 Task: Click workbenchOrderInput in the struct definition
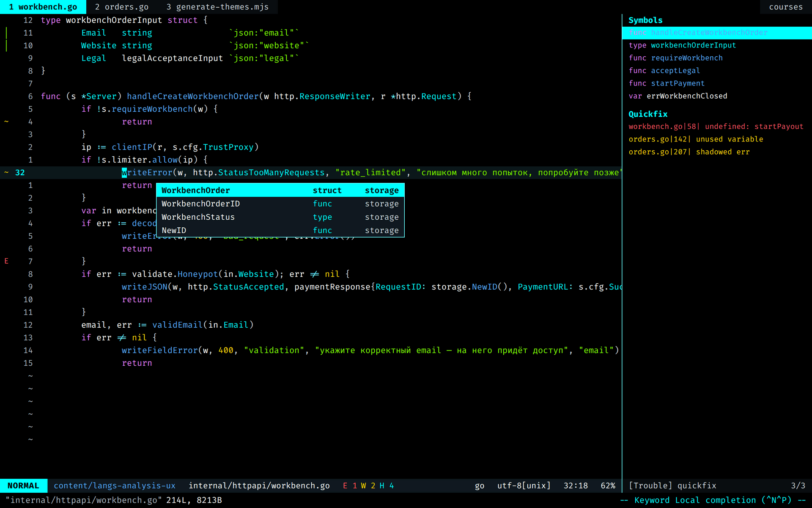(x=114, y=20)
